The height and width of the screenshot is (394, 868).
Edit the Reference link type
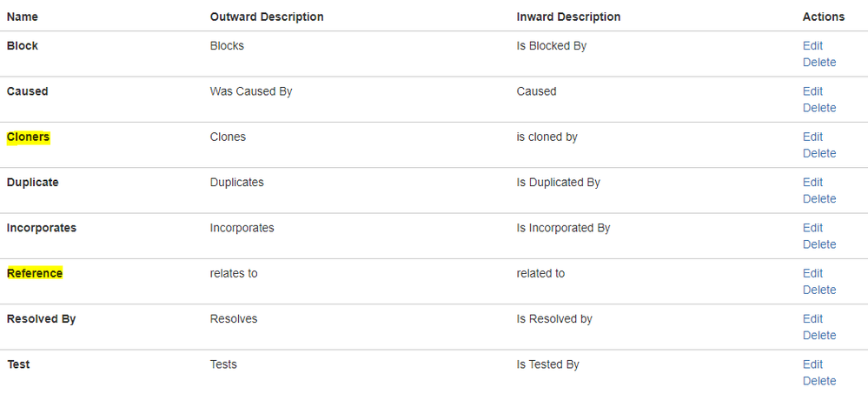coord(812,273)
